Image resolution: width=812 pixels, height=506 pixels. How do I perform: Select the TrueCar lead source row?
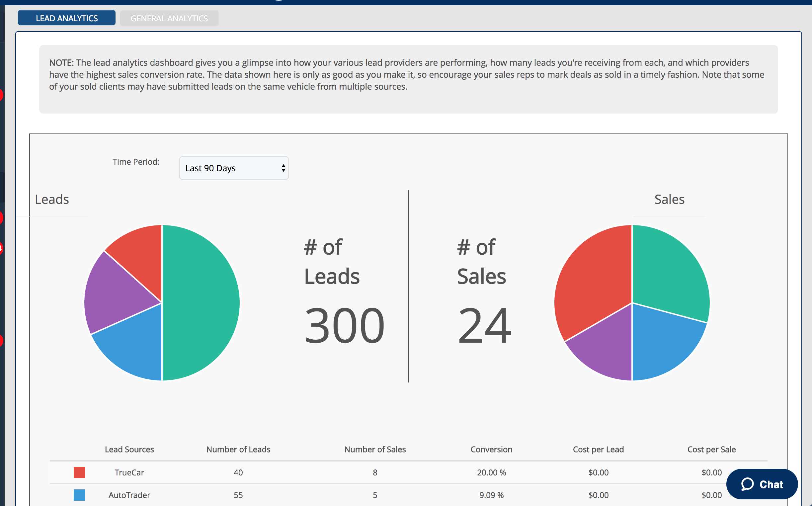(x=129, y=472)
